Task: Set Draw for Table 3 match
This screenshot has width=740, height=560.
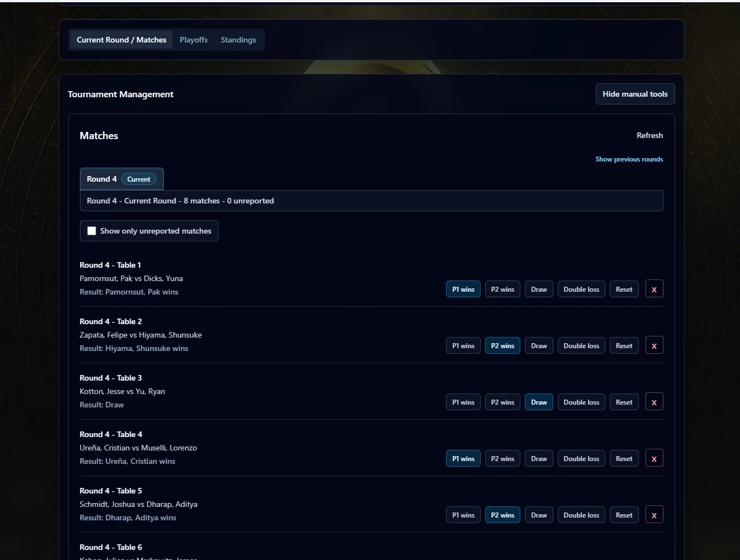Action: coord(539,402)
